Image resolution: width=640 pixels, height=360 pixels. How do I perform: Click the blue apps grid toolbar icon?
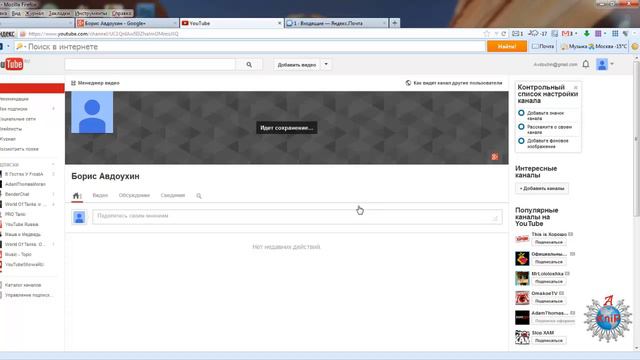pyautogui.click(x=615, y=34)
